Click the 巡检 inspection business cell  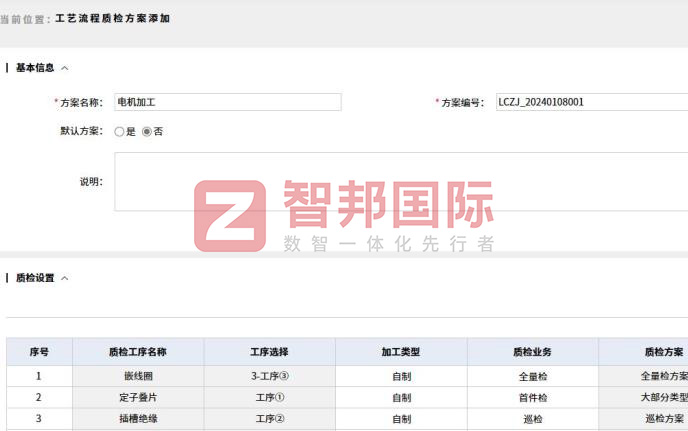coord(533,419)
